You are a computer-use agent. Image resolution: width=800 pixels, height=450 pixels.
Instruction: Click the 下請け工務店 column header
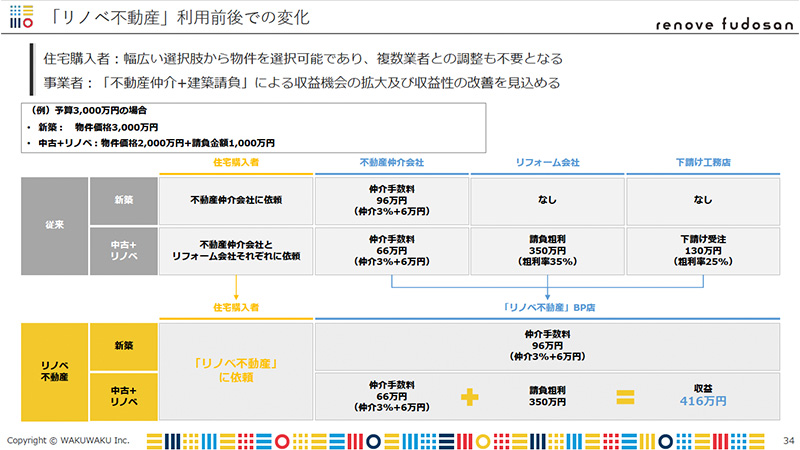(x=703, y=162)
